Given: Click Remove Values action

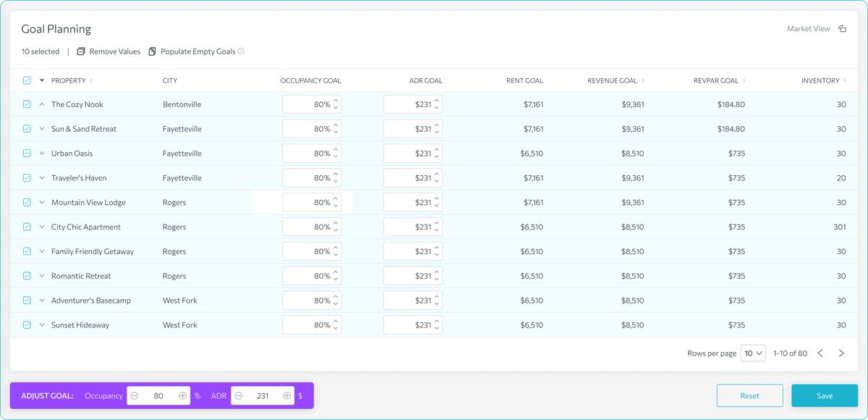Looking at the screenshot, I should [115, 51].
